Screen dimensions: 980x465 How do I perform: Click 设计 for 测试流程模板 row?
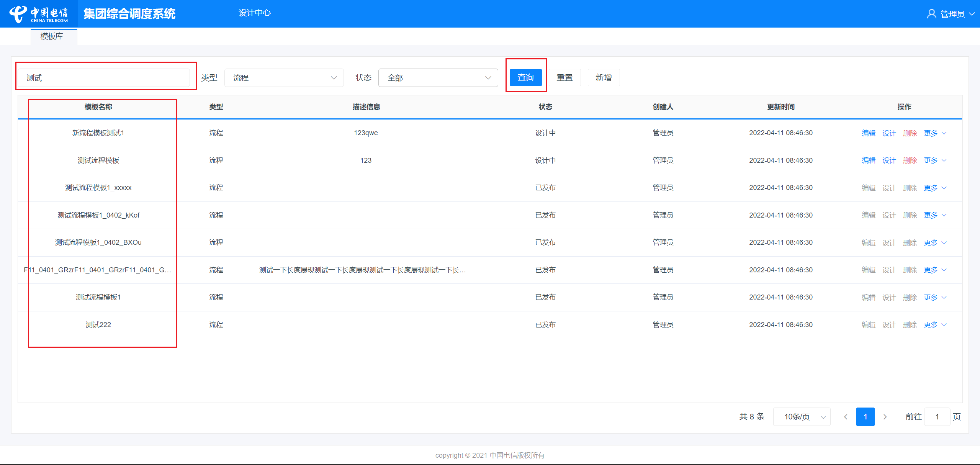(889, 160)
